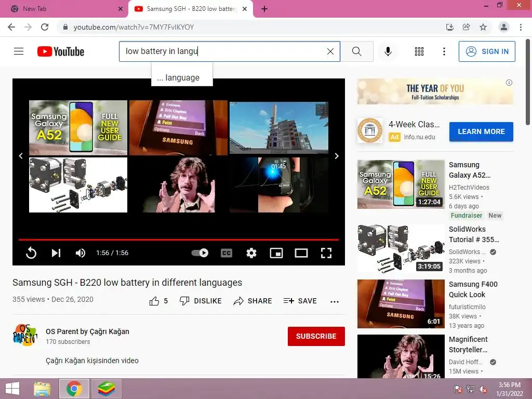Click the address bar URL
532x399 pixels.
[x=134, y=27]
